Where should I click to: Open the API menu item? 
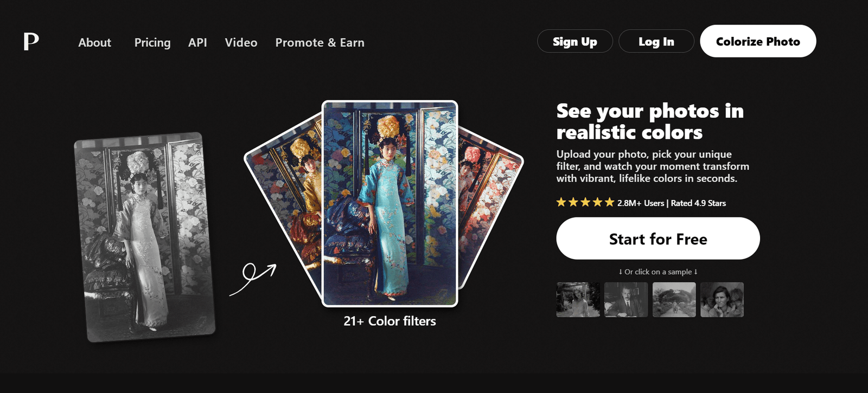coord(197,42)
